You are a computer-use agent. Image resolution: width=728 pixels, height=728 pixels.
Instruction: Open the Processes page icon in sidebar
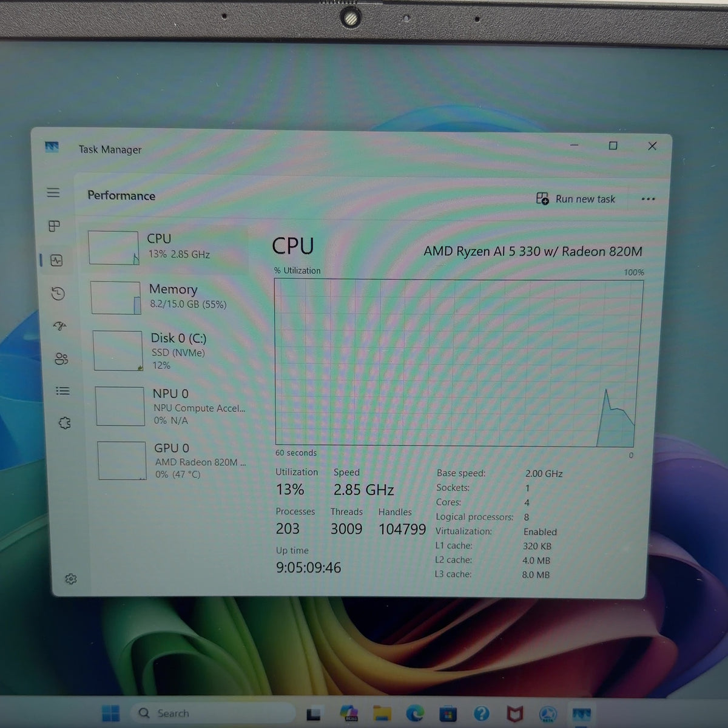tap(54, 226)
